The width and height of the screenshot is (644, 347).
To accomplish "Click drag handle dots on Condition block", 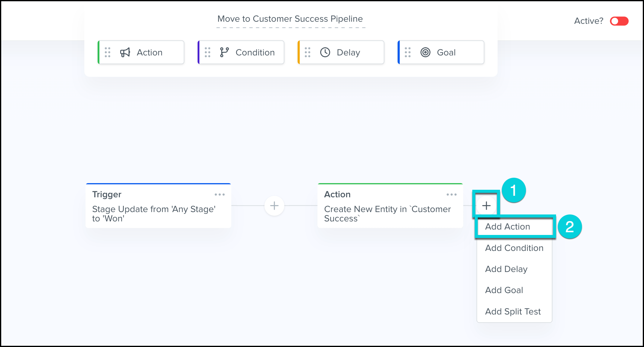I will click(208, 52).
